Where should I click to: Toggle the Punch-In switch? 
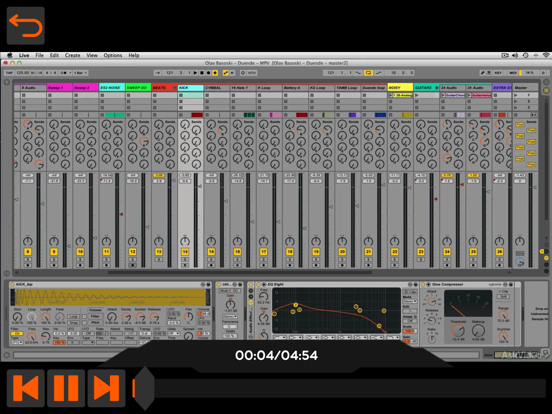pos(358,73)
